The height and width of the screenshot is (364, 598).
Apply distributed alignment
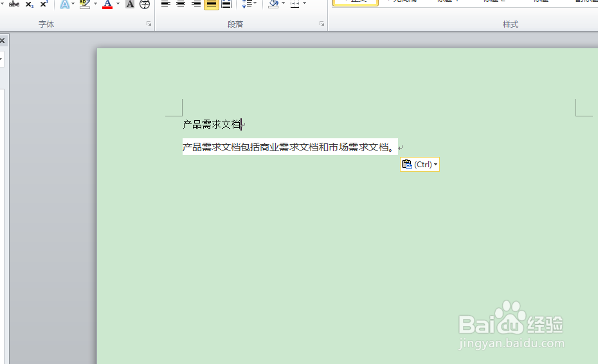pyautogui.click(x=226, y=4)
